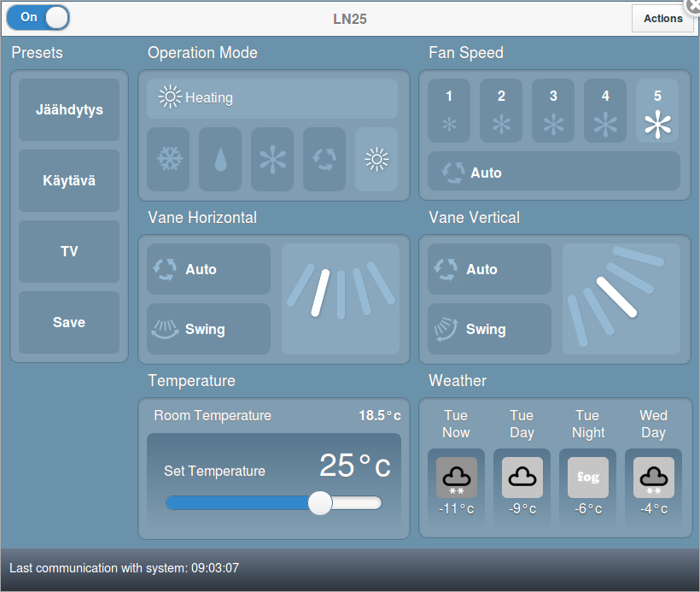Enable Swing for Vane Horizontal

[x=207, y=329]
